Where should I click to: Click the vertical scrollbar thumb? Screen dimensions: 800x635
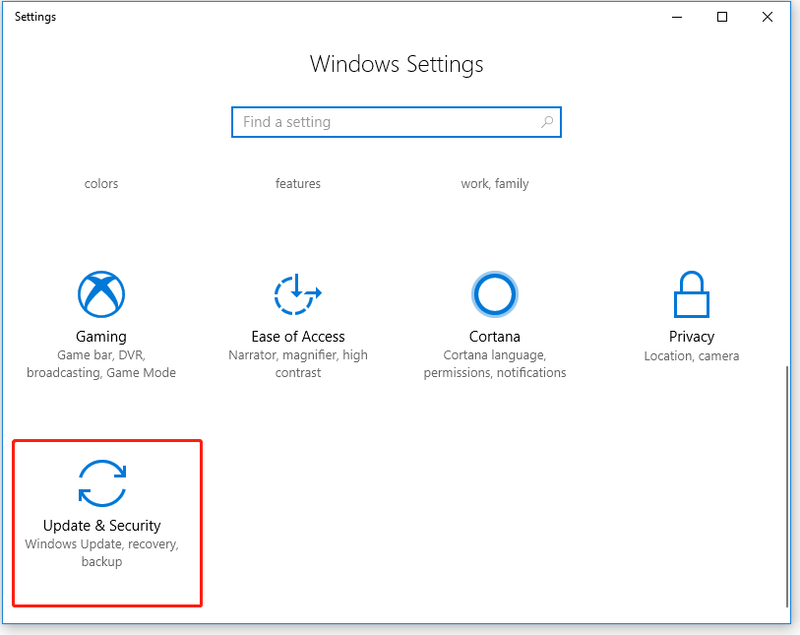pos(787,486)
